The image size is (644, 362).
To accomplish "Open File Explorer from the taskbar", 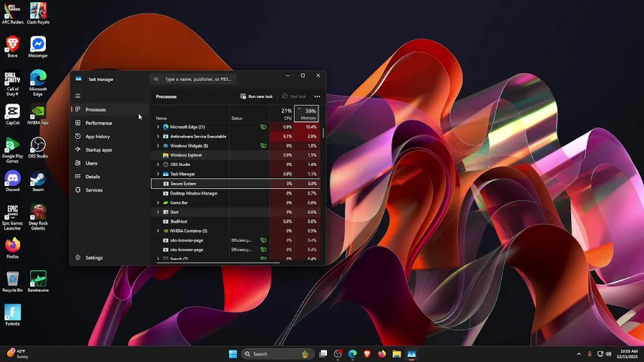I will [396, 354].
